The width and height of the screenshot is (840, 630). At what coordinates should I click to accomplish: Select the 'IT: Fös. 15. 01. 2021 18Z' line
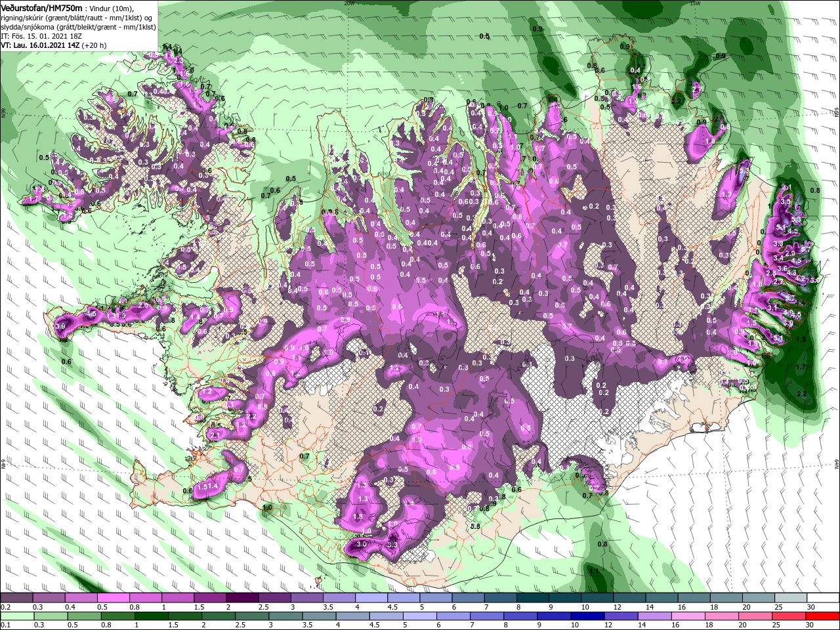tap(41, 36)
